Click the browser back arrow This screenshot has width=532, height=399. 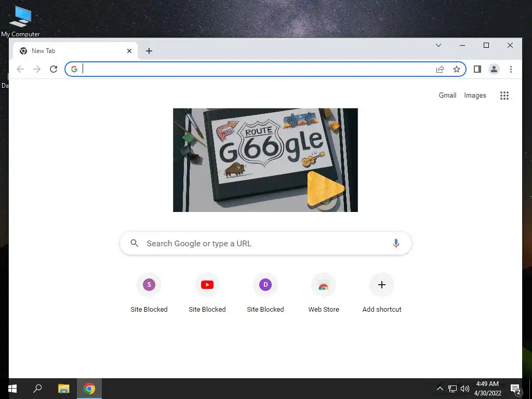pos(20,69)
